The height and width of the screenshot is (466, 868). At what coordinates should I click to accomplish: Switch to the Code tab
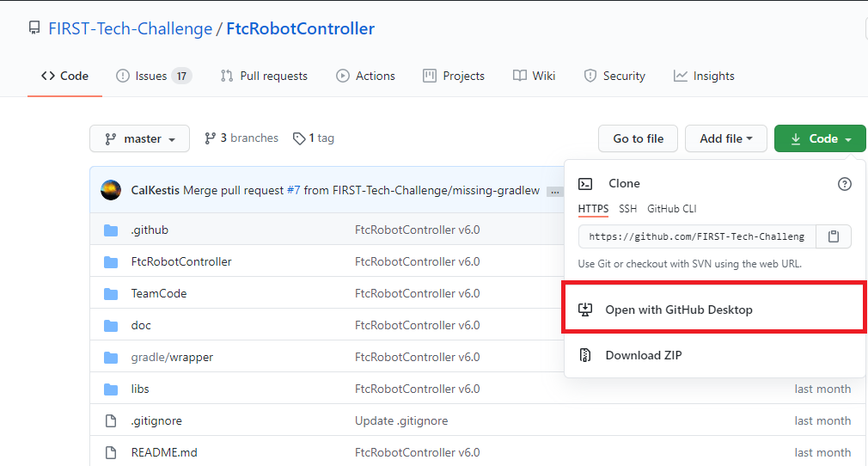coord(64,76)
